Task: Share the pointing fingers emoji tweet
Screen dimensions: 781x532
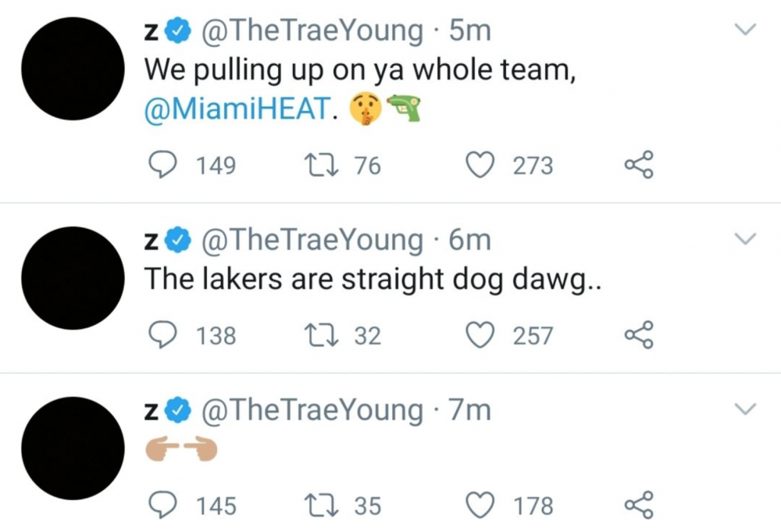Action: [639, 505]
